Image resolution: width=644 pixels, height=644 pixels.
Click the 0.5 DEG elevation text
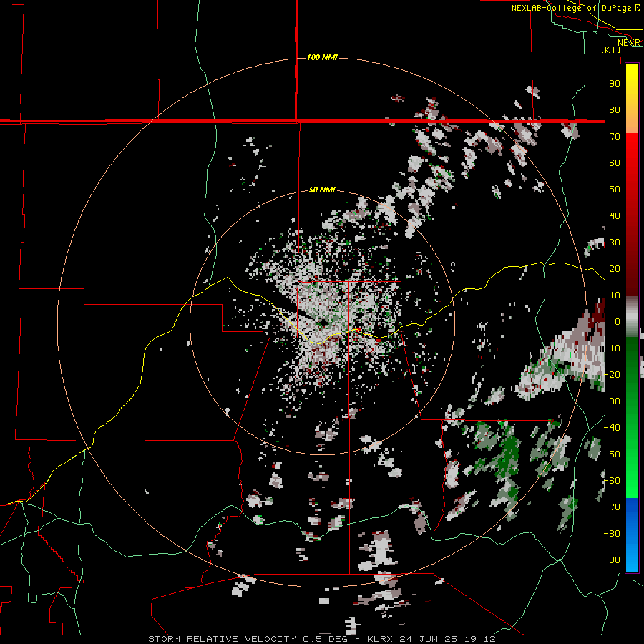tap(326, 639)
